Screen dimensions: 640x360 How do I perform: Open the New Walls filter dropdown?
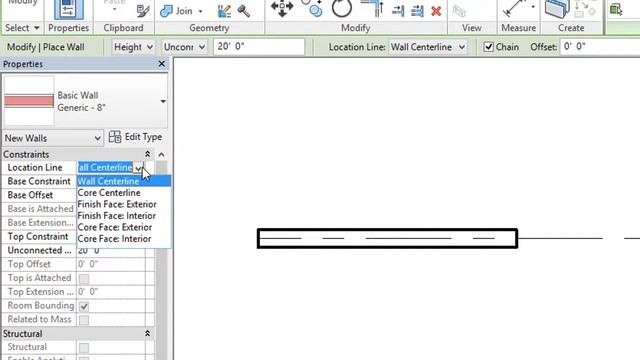(x=53, y=138)
